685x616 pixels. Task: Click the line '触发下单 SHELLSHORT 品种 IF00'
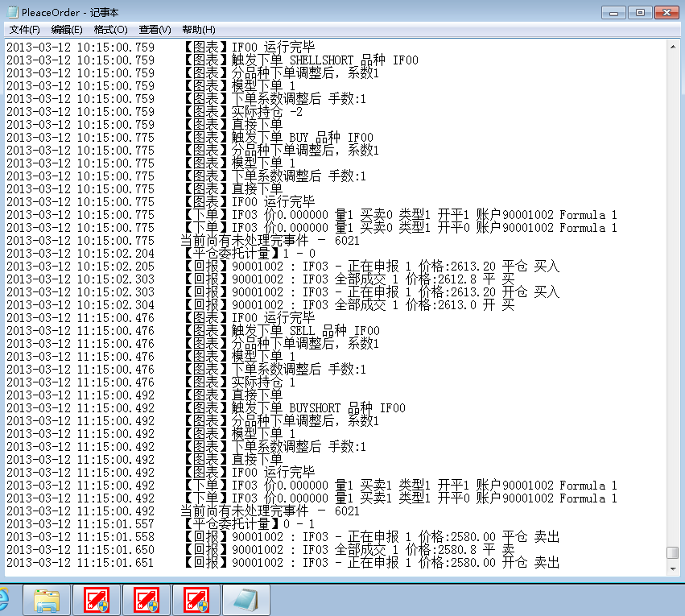click(x=324, y=60)
